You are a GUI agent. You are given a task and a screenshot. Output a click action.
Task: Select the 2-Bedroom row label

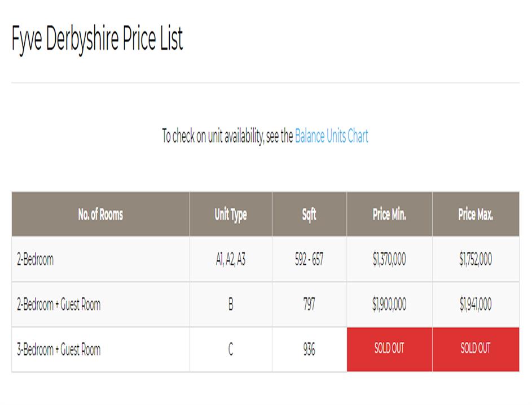[x=36, y=259]
